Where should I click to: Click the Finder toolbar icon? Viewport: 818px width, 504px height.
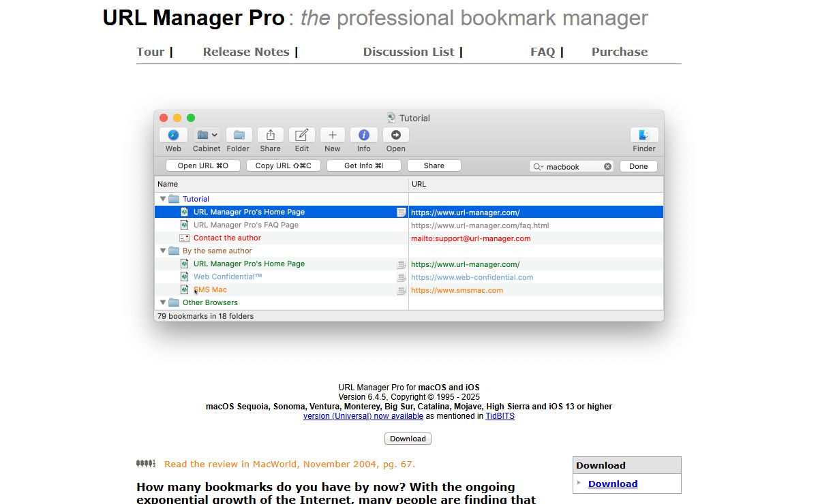point(644,135)
